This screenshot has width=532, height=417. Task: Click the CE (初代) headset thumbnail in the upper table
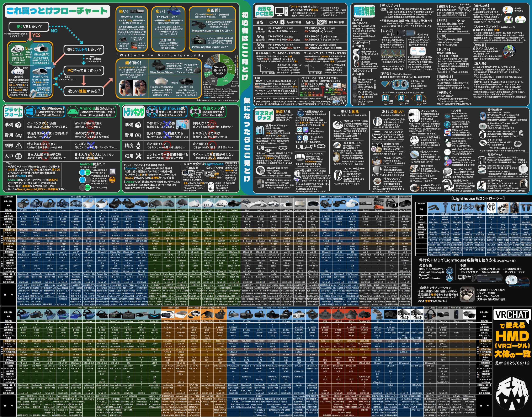click(x=23, y=204)
